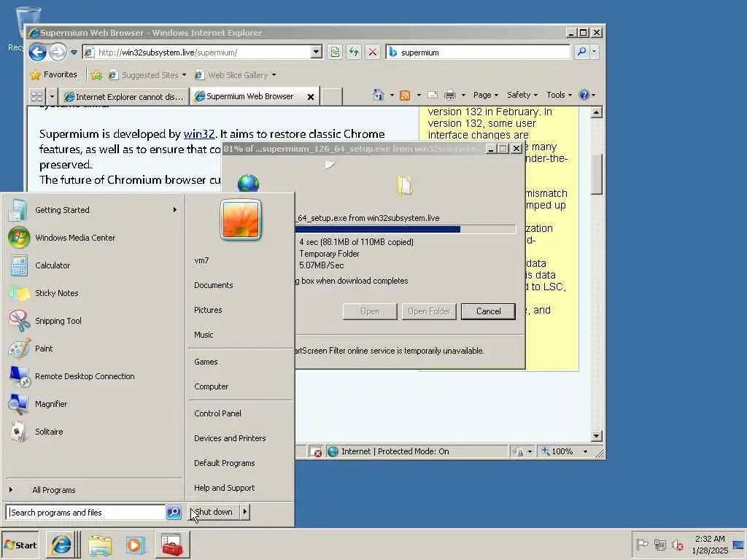This screenshot has height=560, width=747.
Task: Open Devices and Printers
Action: point(230,438)
